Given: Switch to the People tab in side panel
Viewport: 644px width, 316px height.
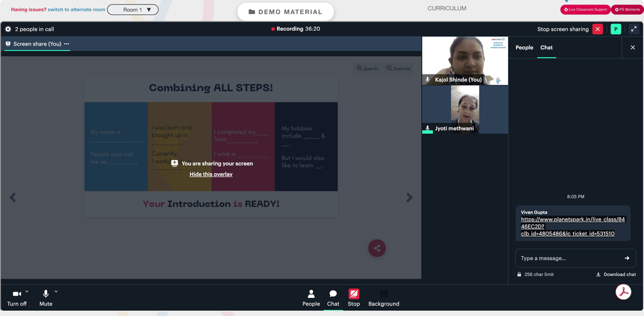Looking at the screenshot, I should (x=524, y=48).
